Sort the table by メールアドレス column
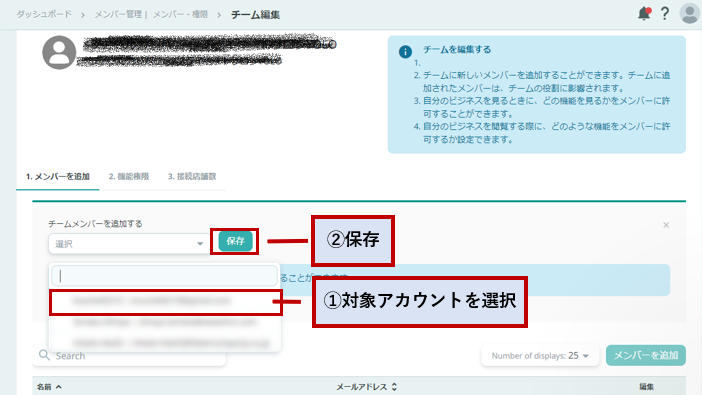 coord(367,386)
